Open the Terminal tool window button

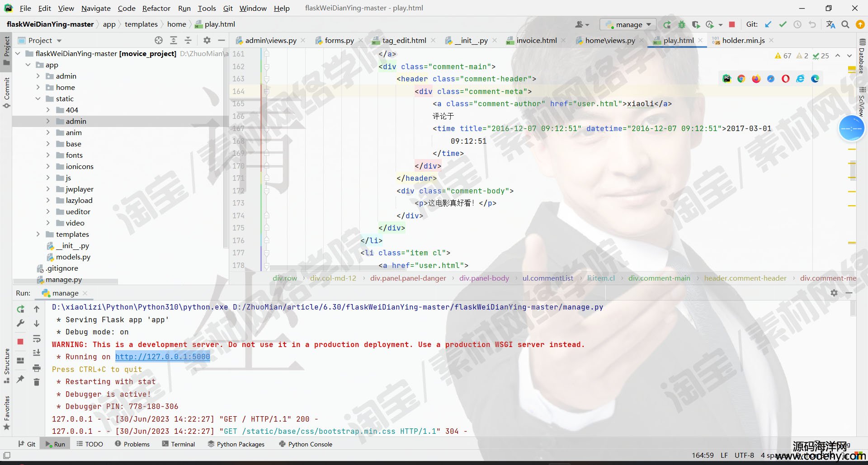pos(179,444)
